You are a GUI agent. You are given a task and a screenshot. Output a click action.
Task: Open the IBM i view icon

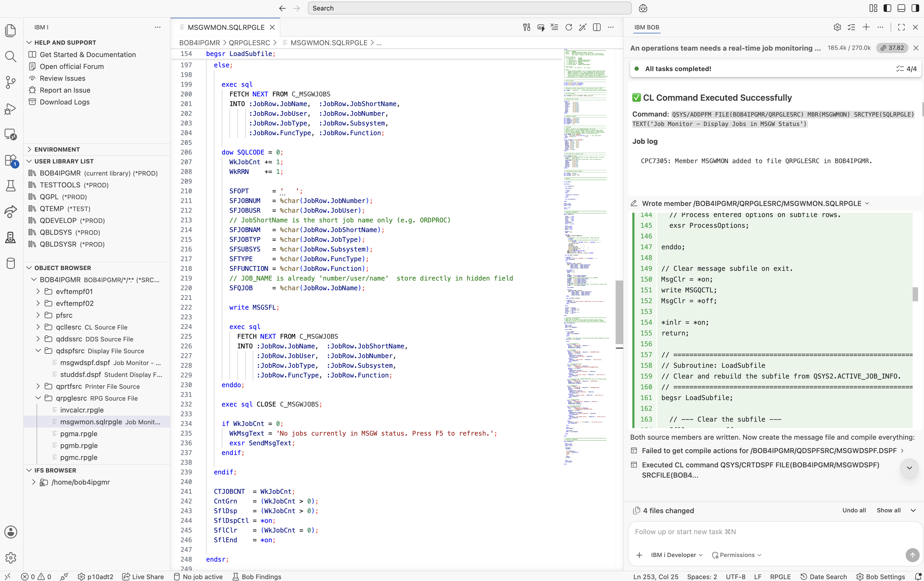point(11,238)
